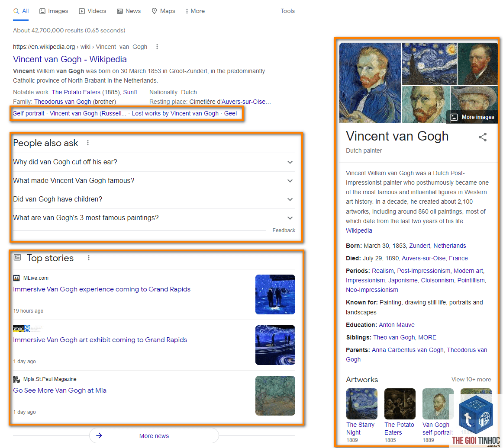Screen dimensions: 503x448
Task: Open The Starry Night artwork thumbnail
Action: pyautogui.click(x=362, y=404)
